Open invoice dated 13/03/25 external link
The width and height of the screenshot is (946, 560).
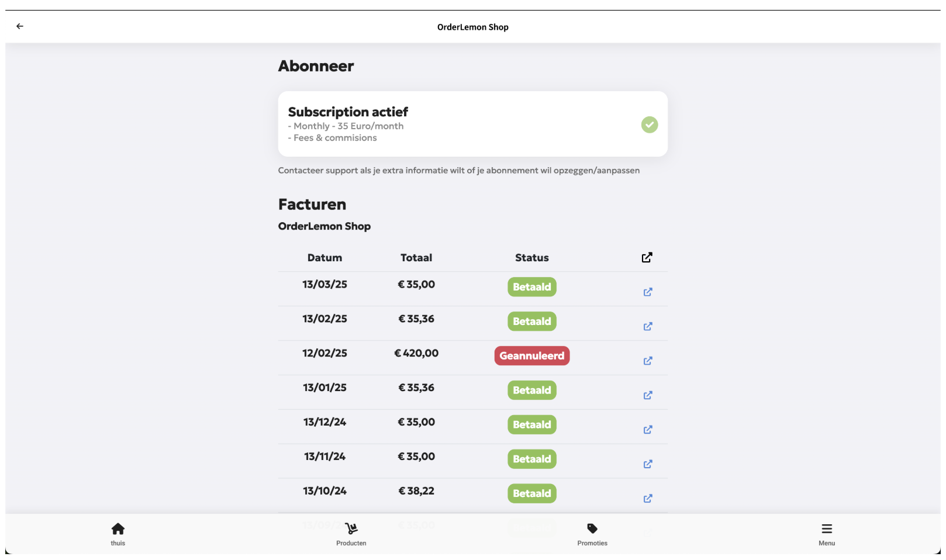pos(647,292)
